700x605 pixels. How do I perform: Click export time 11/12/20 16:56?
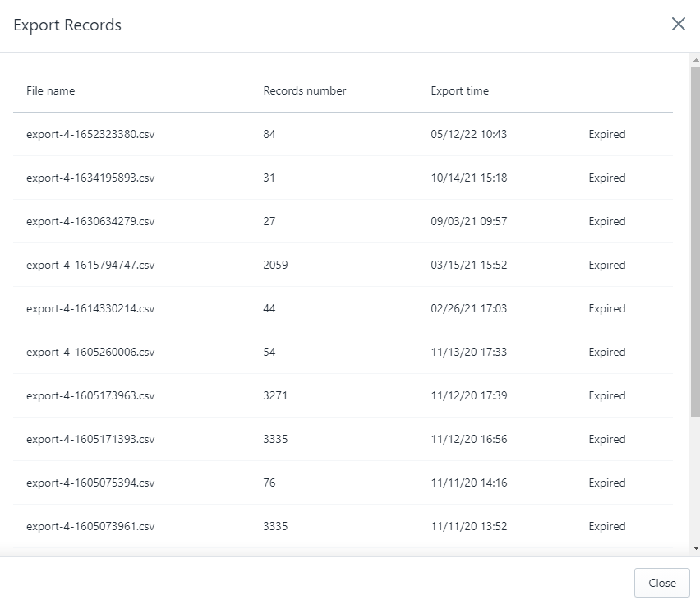pos(469,439)
